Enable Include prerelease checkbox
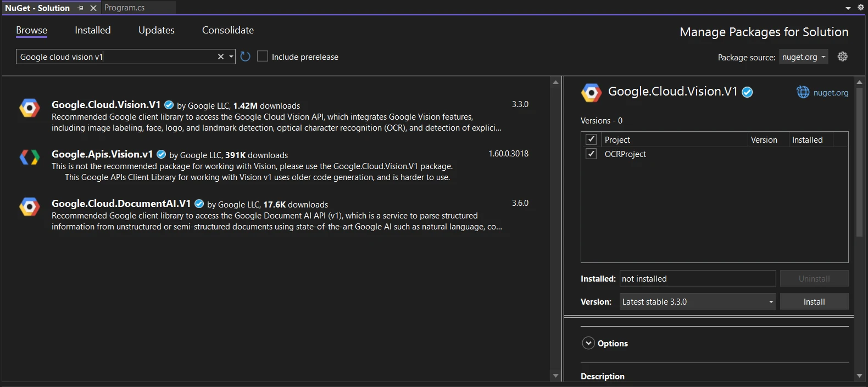 tap(263, 57)
